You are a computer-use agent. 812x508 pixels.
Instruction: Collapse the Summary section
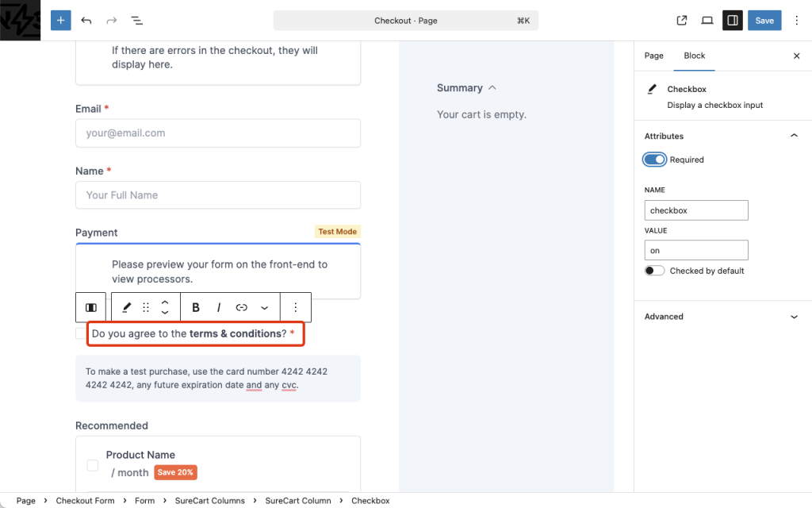pos(491,87)
